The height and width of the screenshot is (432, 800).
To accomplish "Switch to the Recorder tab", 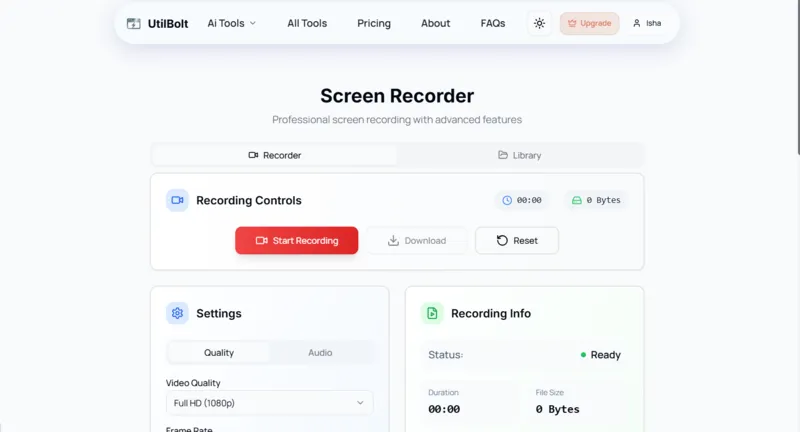I will pos(274,155).
